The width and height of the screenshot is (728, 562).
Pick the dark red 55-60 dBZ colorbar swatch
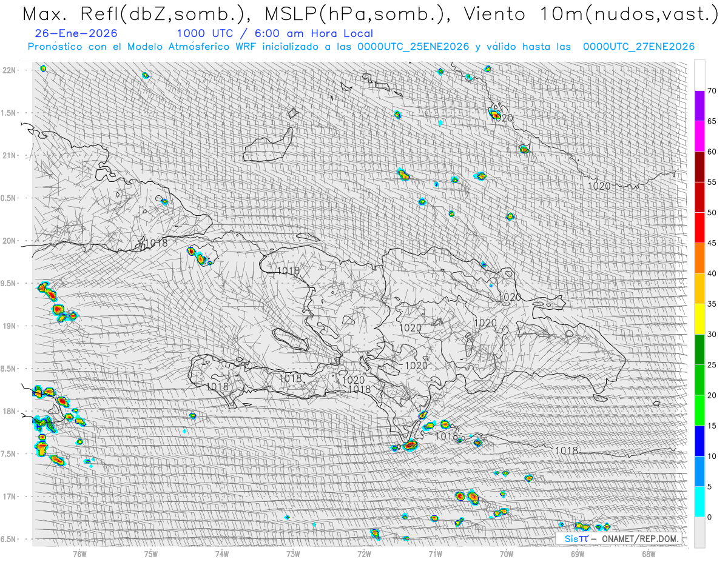(x=699, y=167)
